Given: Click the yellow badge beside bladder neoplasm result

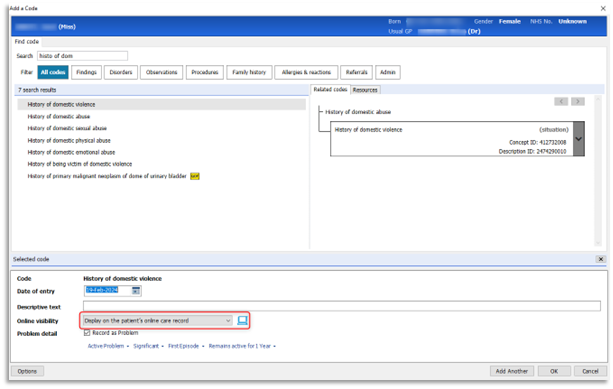Looking at the screenshot, I should [195, 176].
